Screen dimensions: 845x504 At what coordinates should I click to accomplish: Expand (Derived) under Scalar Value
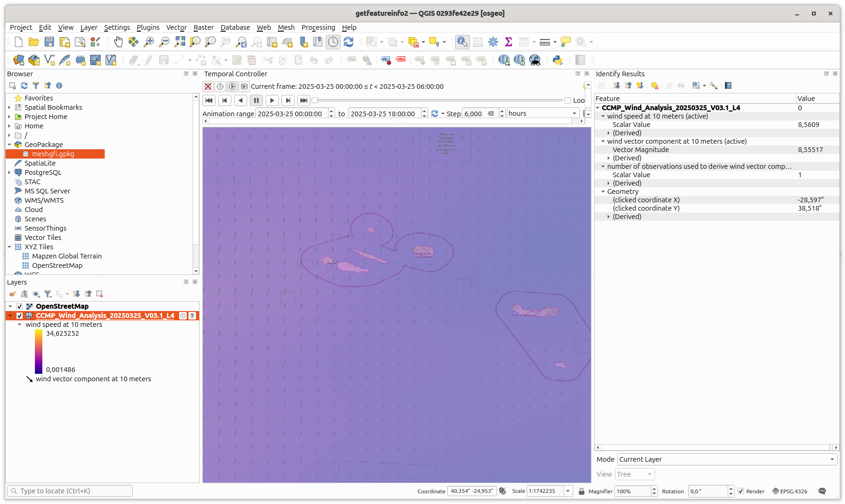[x=609, y=133]
